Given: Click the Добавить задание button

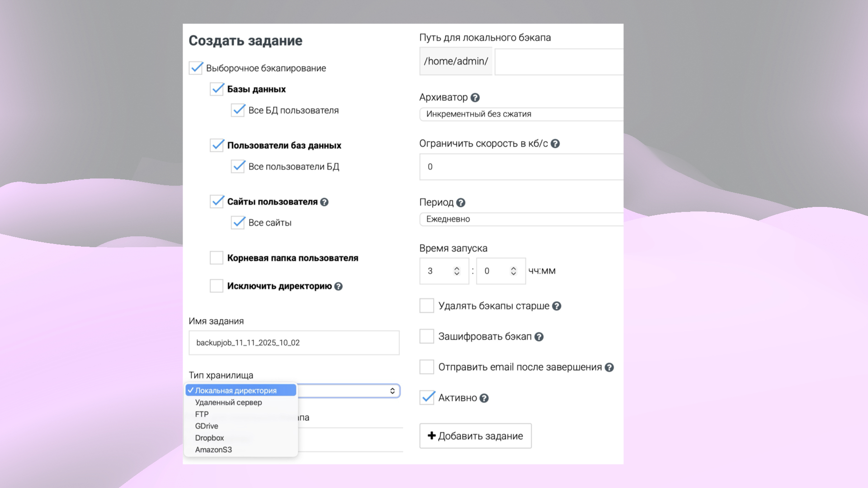Looking at the screenshot, I should (x=475, y=436).
